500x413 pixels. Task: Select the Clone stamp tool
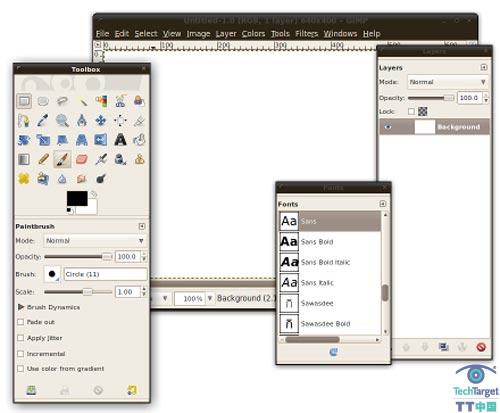click(x=139, y=160)
